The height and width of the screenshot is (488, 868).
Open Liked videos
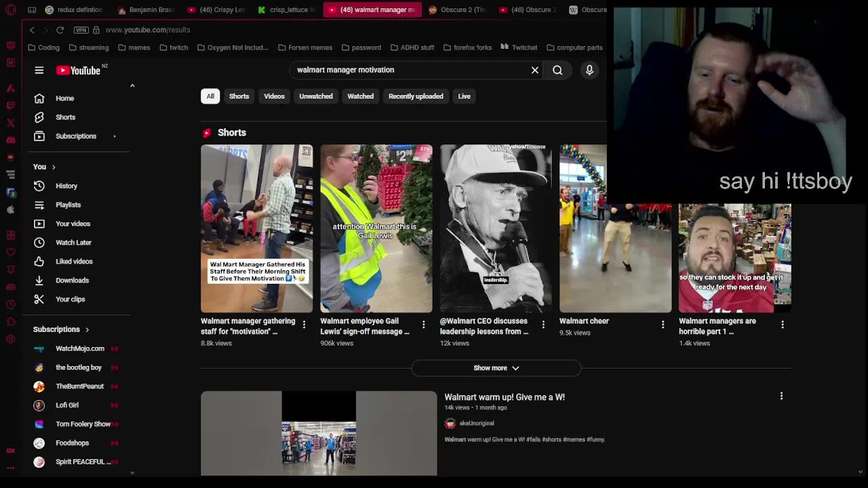[x=74, y=262]
